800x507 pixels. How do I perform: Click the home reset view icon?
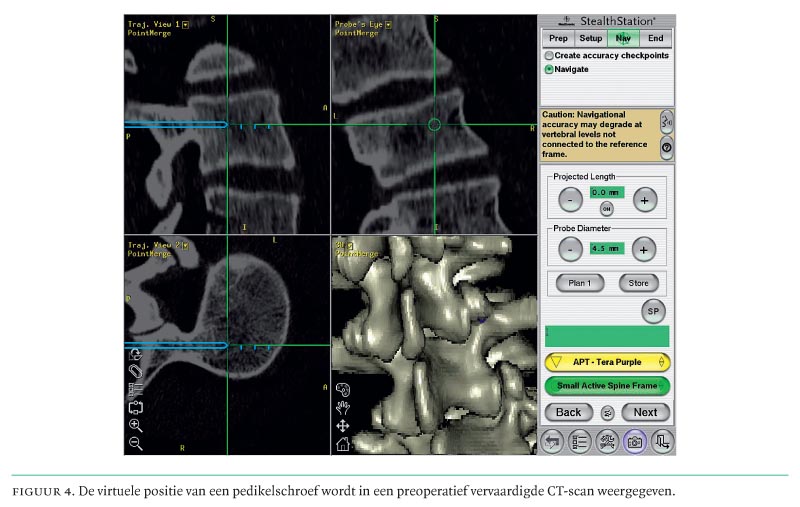pos(342,444)
